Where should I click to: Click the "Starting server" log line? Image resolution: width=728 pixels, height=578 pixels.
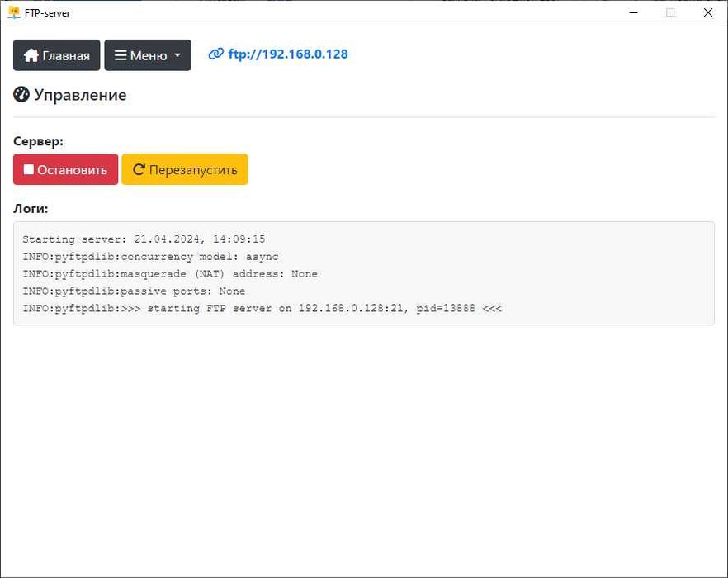pyautogui.click(x=144, y=239)
